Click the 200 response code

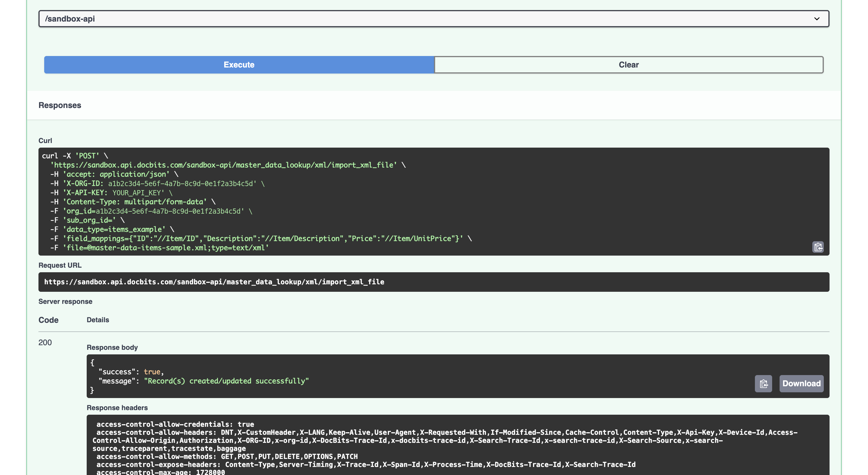click(45, 343)
